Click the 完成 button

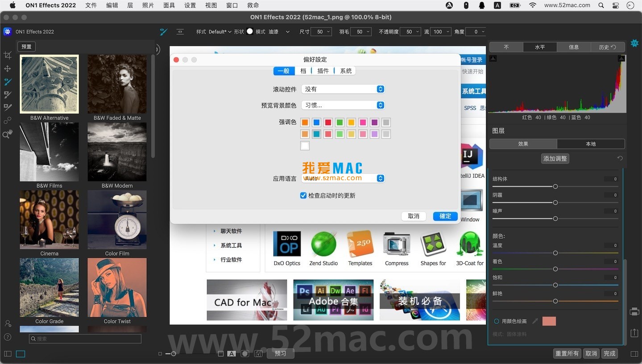609,353
